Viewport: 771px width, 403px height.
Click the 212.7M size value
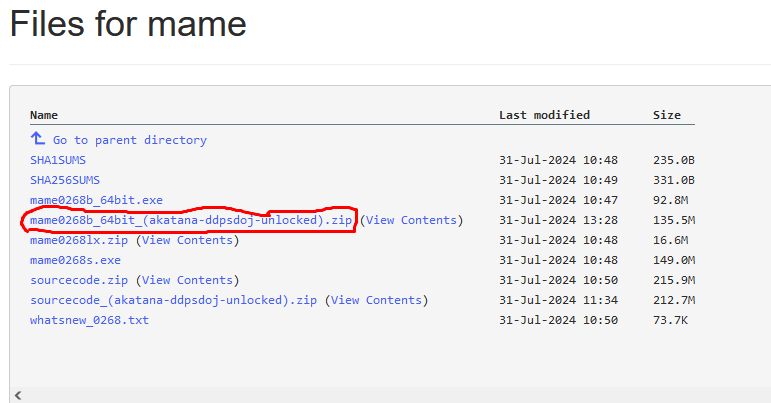(674, 300)
